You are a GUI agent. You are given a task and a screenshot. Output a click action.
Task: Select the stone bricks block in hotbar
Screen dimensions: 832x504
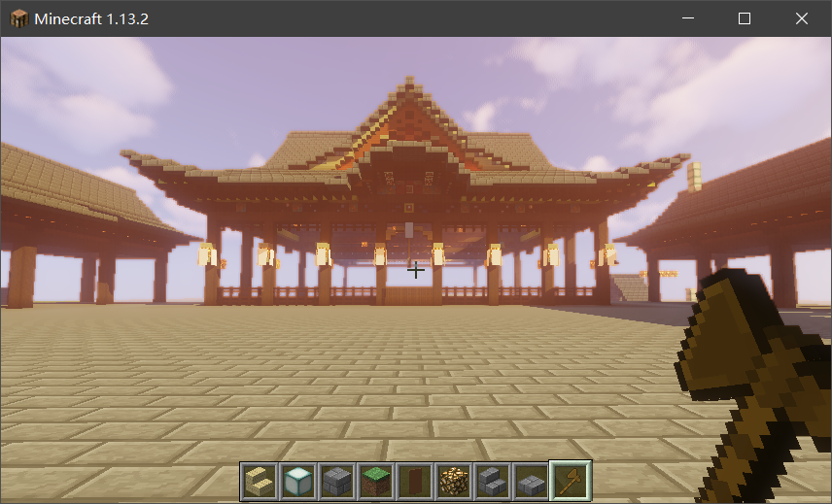point(337,481)
